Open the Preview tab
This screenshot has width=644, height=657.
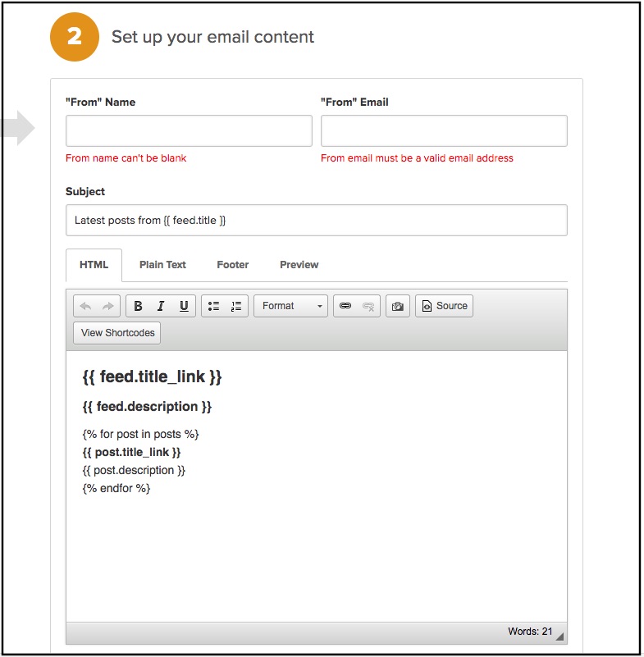click(x=299, y=265)
